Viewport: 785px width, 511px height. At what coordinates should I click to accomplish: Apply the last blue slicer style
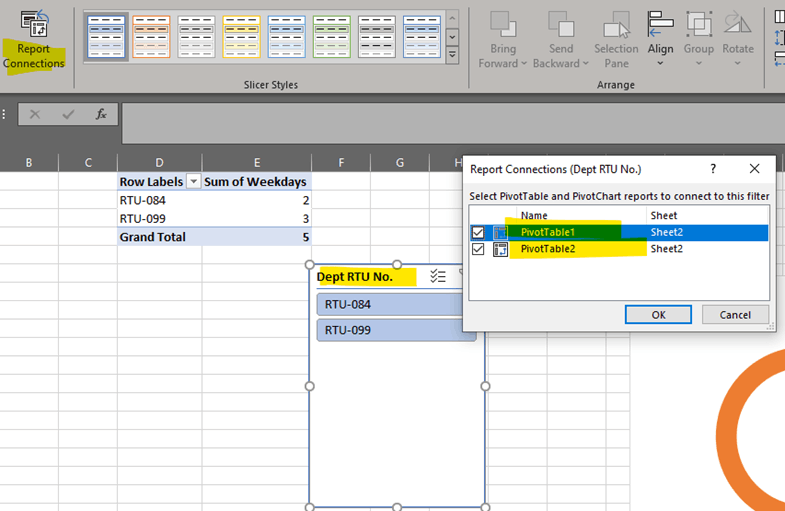pyautogui.click(x=422, y=37)
